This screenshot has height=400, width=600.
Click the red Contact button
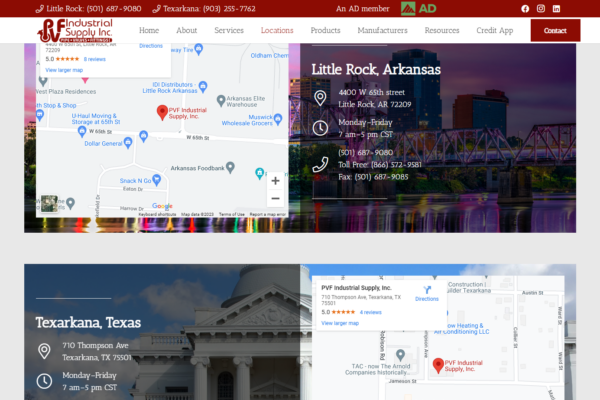(555, 30)
